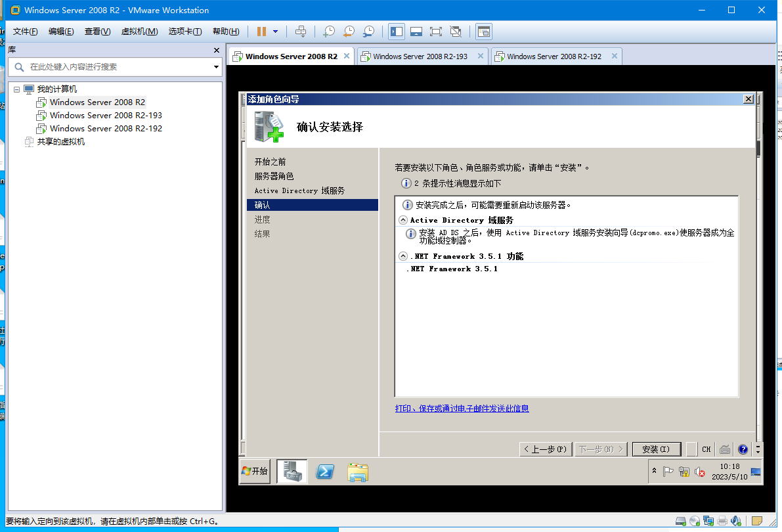This screenshot has width=782, height=532.
Task: Close the Windows Server 2008 R2-192 tab
Action: pos(615,56)
